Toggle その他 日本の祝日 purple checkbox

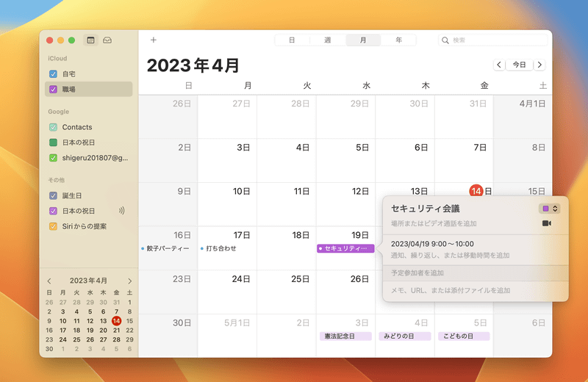(x=53, y=211)
